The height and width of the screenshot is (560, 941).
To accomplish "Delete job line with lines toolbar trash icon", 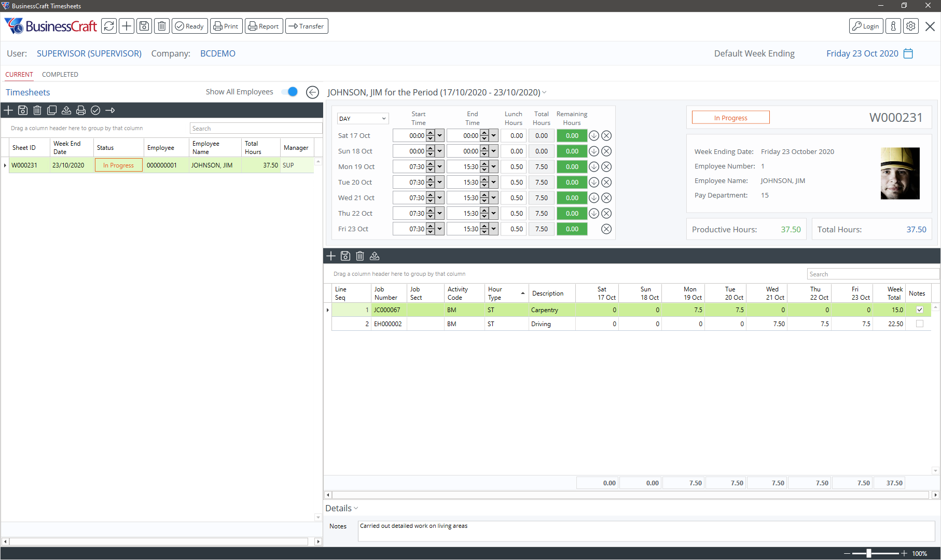I will pyautogui.click(x=360, y=256).
